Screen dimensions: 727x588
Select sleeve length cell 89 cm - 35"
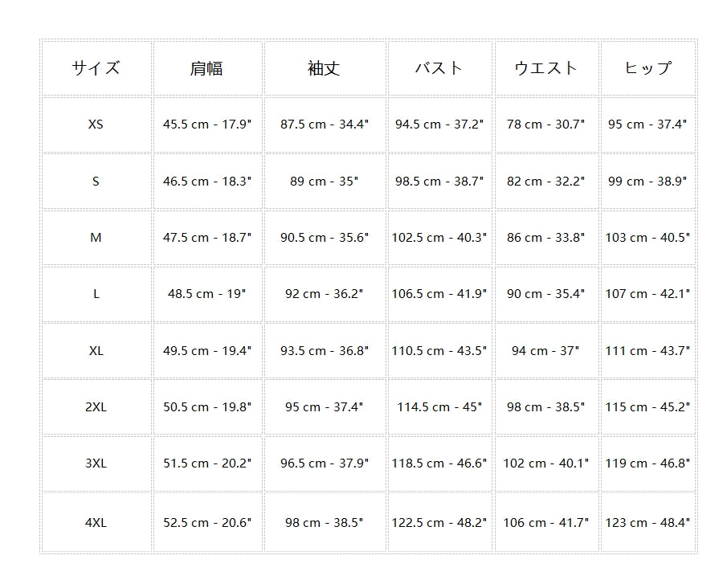point(324,182)
